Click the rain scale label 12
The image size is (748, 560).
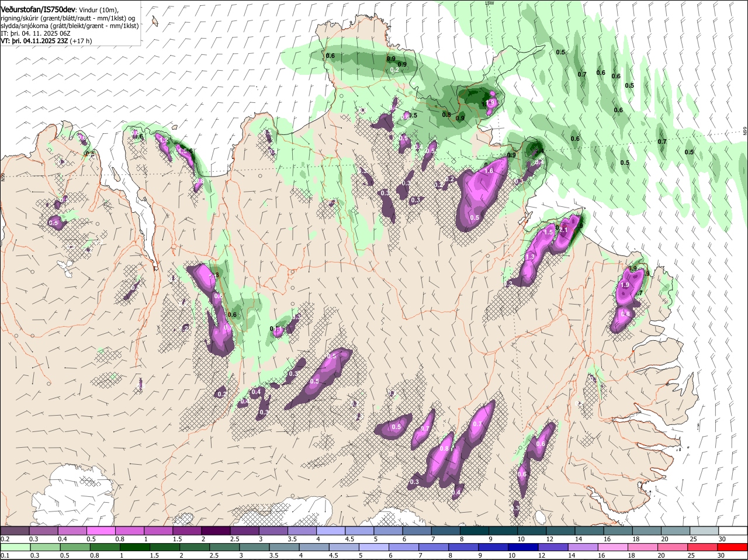pyautogui.click(x=542, y=555)
